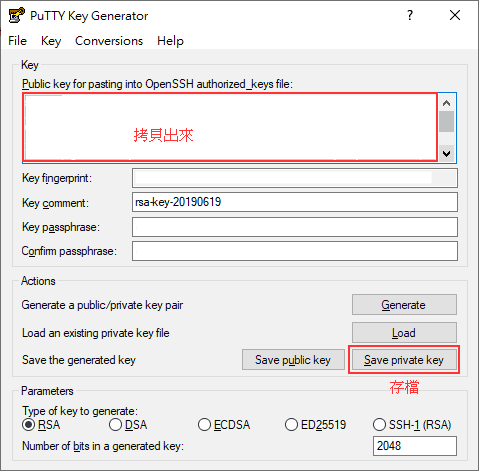The width and height of the screenshot is (479, 471).
Task: Close the PuTTY Key Generator window
Action: click(x=455, y=15)
